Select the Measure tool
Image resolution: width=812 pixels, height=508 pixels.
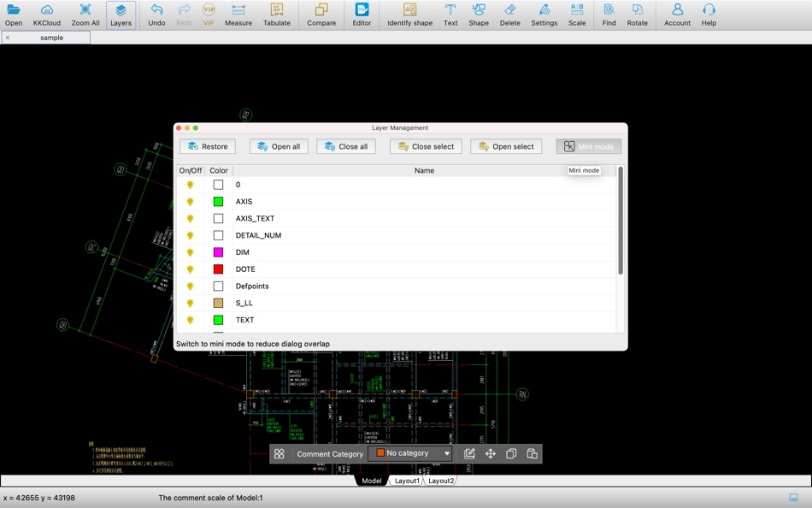tap(238, 15)
